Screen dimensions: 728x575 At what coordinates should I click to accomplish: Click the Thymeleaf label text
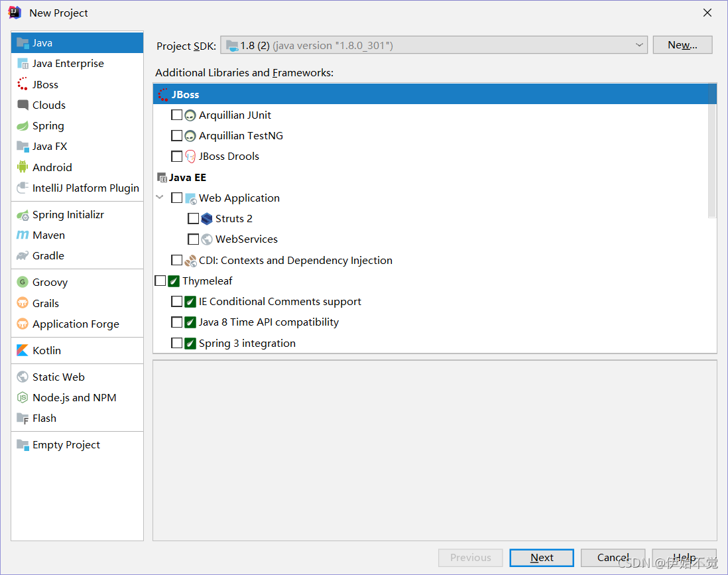(207, 281)
